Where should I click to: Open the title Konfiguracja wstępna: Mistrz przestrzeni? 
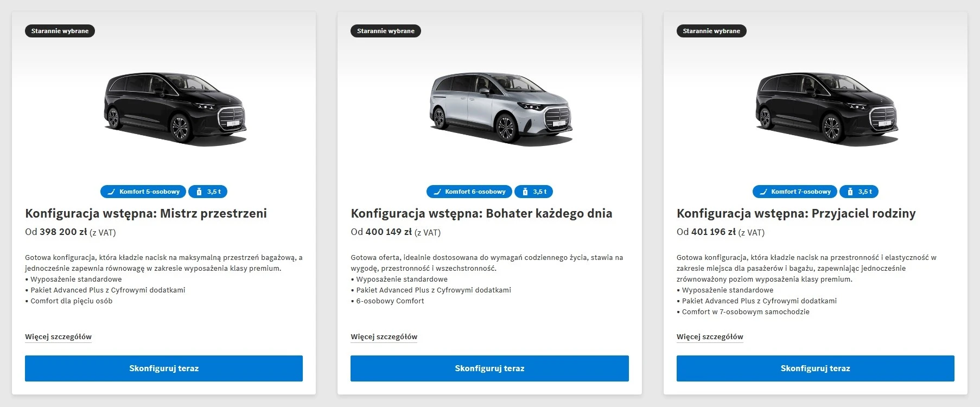pyautogui.click(x=146, y=213)
